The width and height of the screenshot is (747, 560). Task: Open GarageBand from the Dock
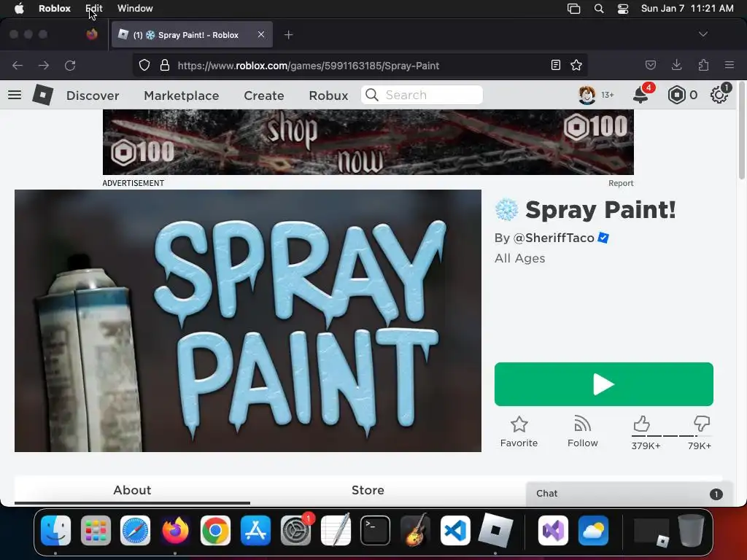(x=415, y=530)
